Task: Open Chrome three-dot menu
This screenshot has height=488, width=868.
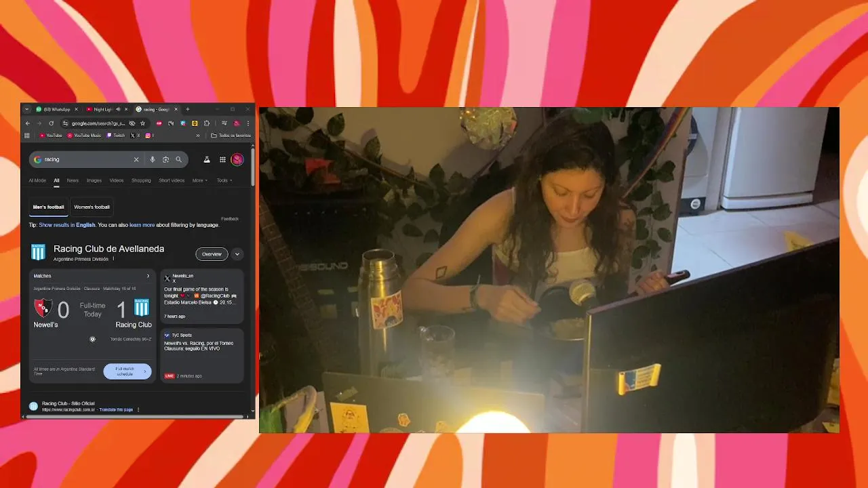Action: 248,123
